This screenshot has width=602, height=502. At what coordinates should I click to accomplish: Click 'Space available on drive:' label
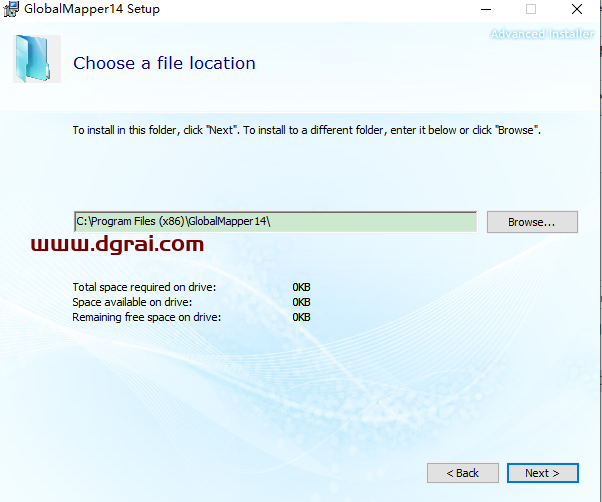click(x=132, y=302)
